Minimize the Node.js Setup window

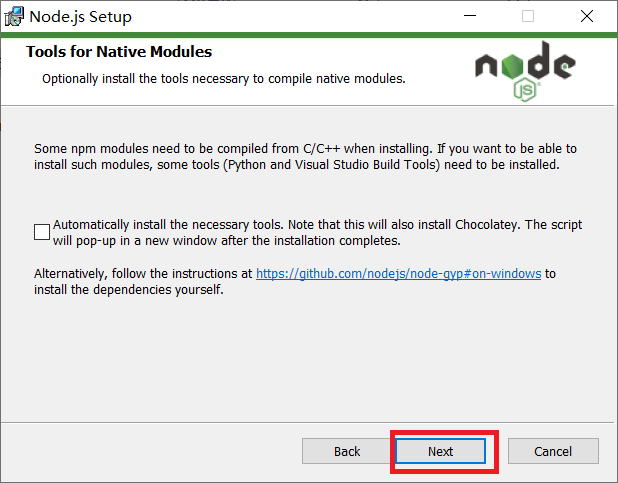pyautogui.click(x=471, y=17)
